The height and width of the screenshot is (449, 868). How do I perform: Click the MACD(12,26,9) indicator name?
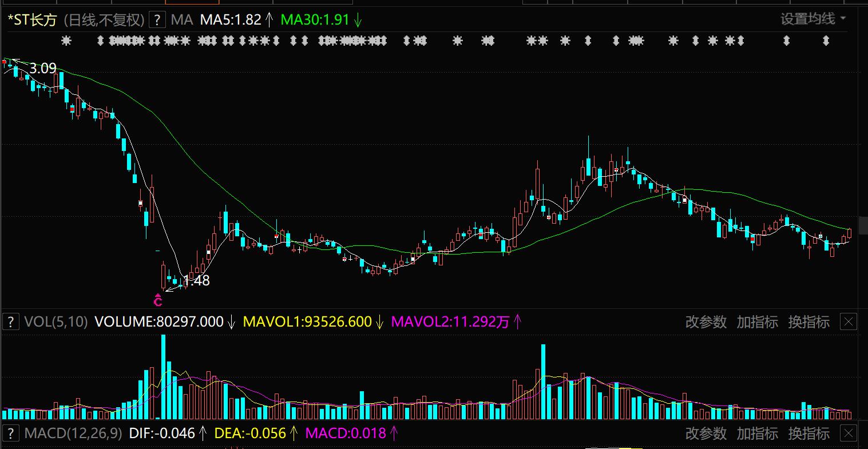(x=73, y=433)
